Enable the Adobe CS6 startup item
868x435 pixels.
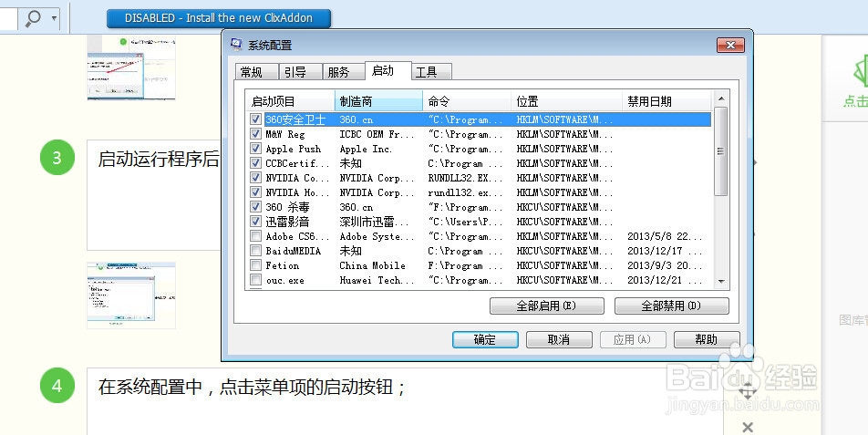tap(255, 236)
